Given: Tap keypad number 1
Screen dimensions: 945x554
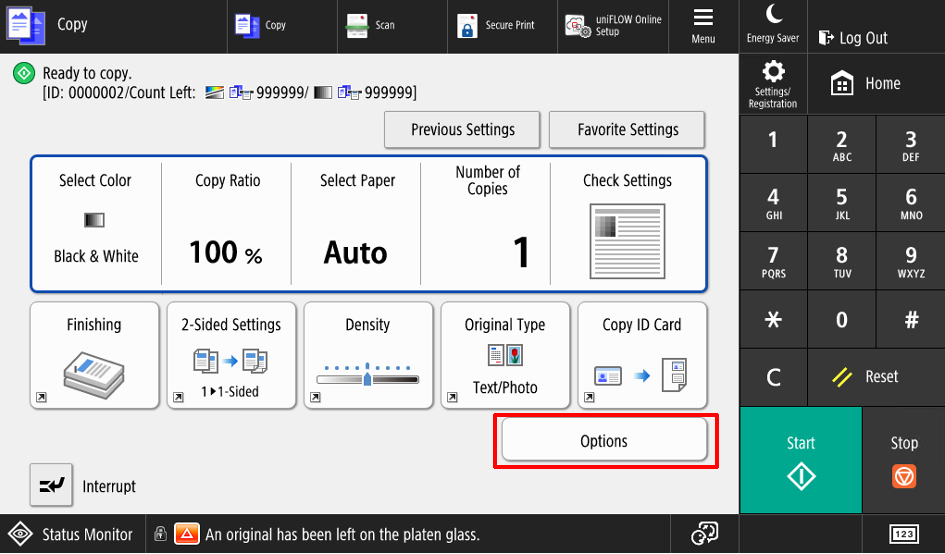Looking at the screenshot, I should coord(773,143).
